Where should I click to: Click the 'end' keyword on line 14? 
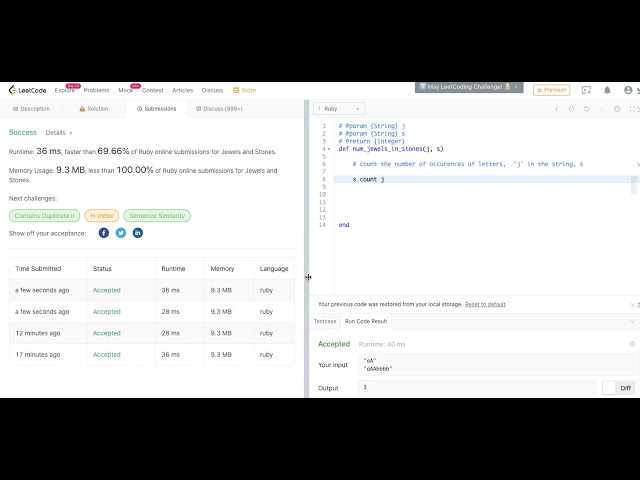pos(344,225)
